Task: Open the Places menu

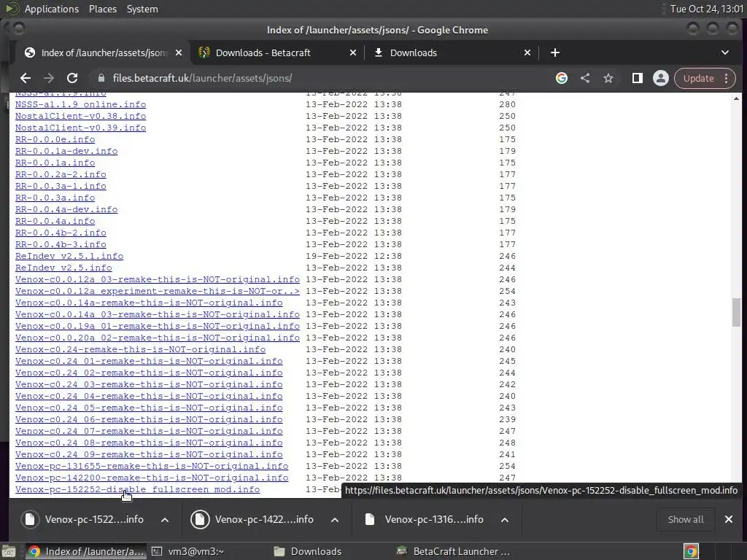Action: click(x=102, y=9)
